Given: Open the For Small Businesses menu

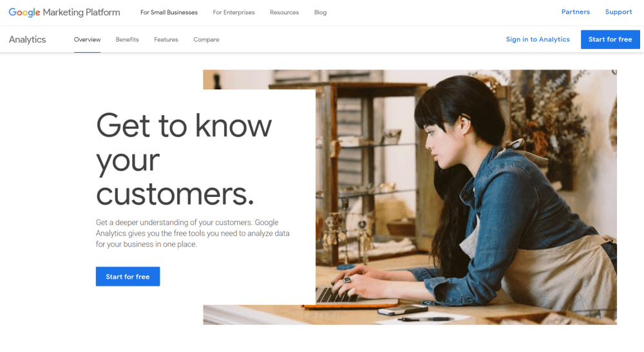Looking at the screenshot, I should (x=169, y=12).
